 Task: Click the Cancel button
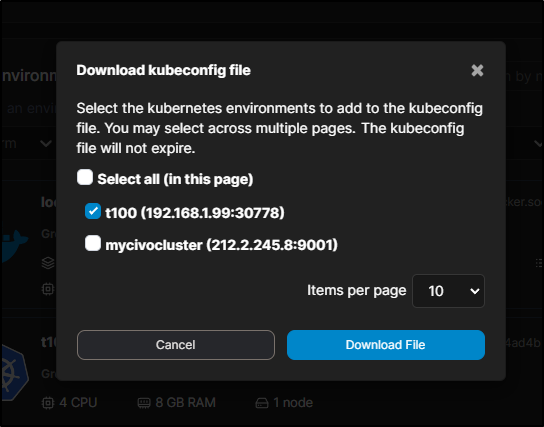176,345
